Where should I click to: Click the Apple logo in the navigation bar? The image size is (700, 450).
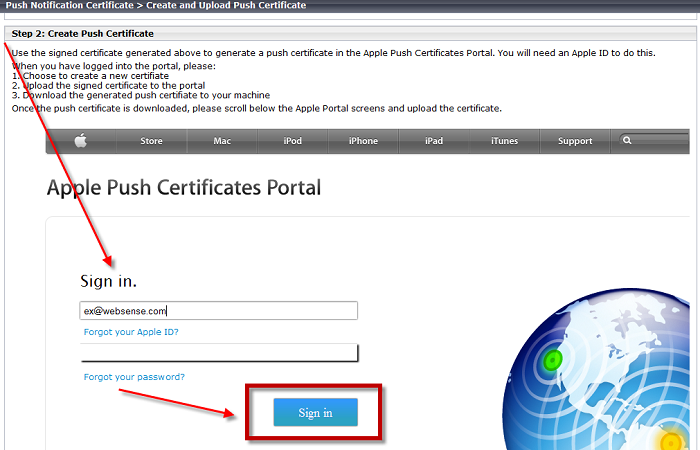click(81, 141)
